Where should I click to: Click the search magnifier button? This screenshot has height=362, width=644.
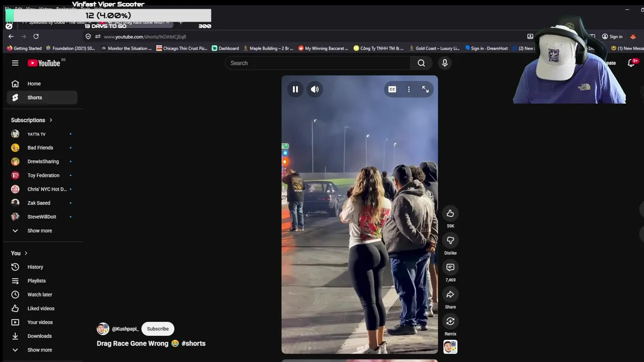click(421, 63)
